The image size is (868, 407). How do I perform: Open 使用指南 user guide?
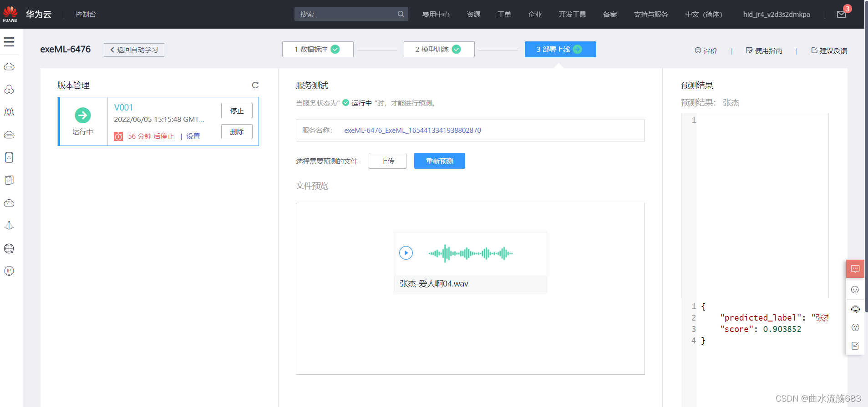tap(764, 50)
